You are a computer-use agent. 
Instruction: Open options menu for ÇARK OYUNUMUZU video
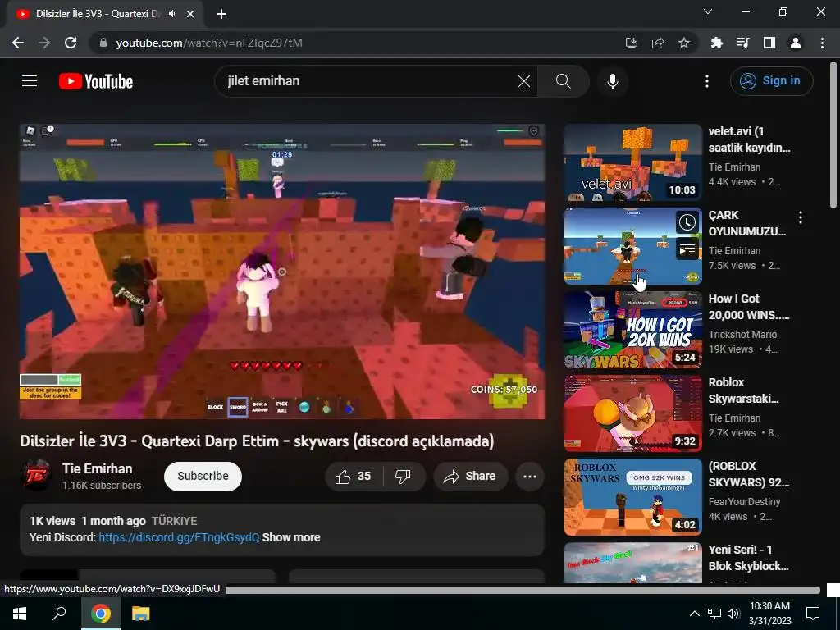pyautogui.click(x=801, y=217)
